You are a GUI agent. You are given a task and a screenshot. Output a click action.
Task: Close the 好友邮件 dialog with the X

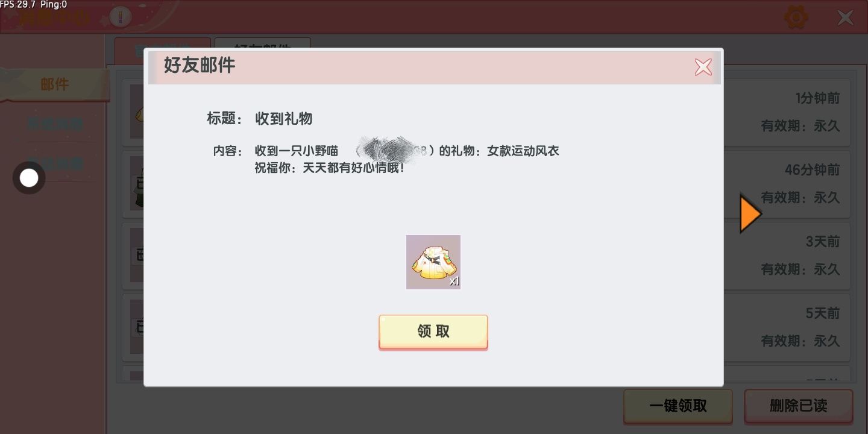click(x=703, y=67)
